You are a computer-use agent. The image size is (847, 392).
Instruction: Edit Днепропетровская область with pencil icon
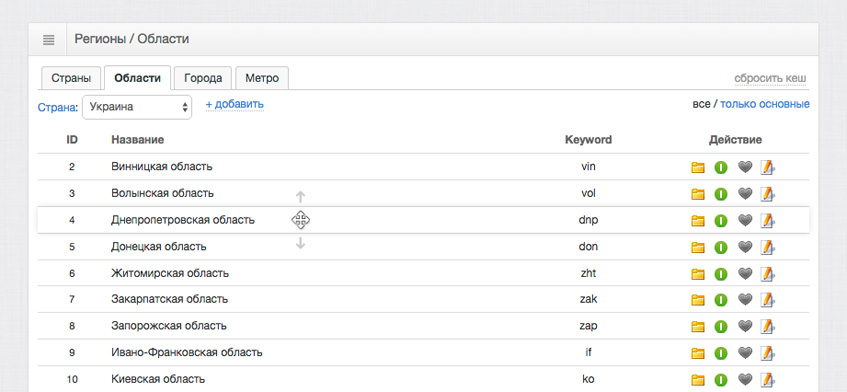click(767, 220)
